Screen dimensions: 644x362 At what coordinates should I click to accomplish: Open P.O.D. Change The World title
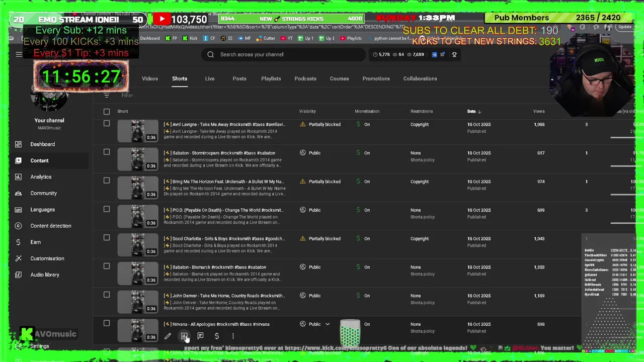click(x=224, y=210)
